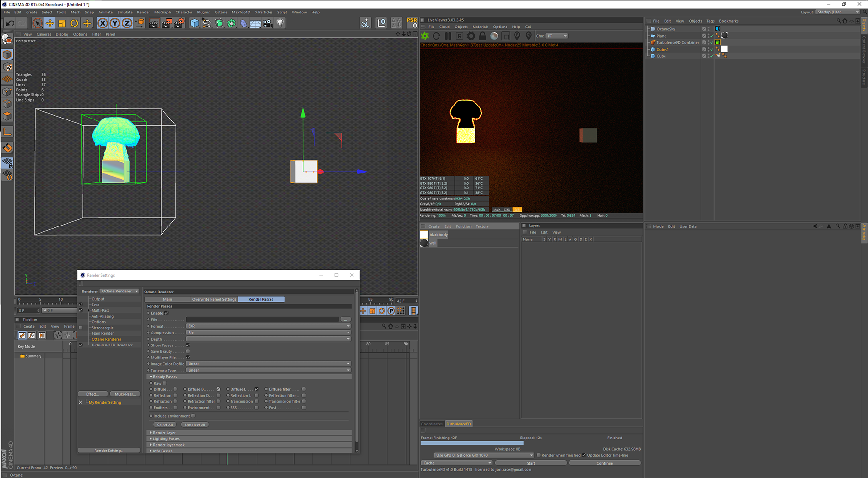Open the spline pen tool

click(206, 23)
